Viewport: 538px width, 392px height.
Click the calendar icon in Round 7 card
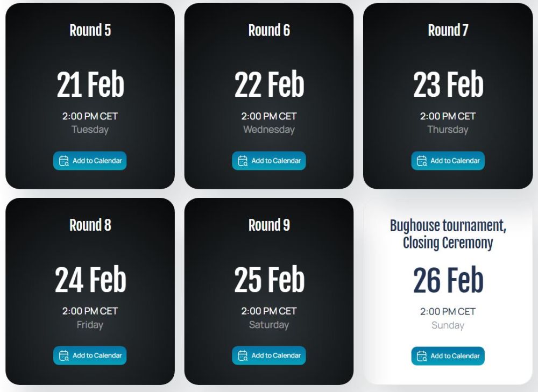(422, 161)
